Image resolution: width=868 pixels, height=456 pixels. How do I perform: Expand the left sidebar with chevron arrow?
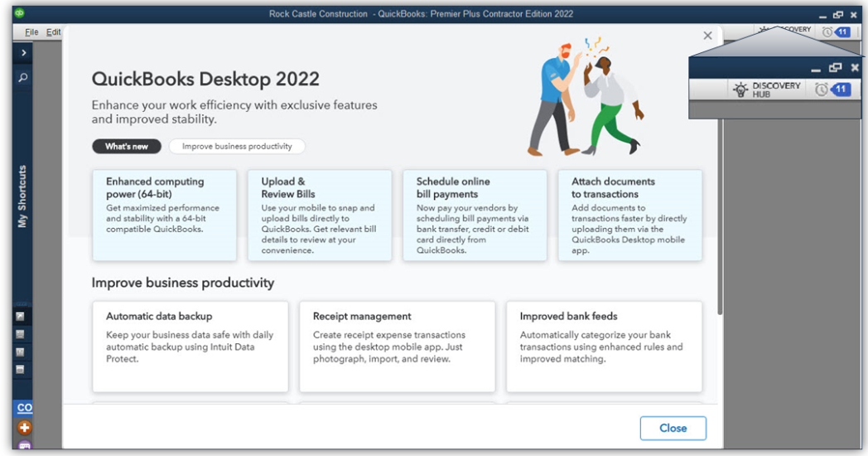click(x=22, y=53)
